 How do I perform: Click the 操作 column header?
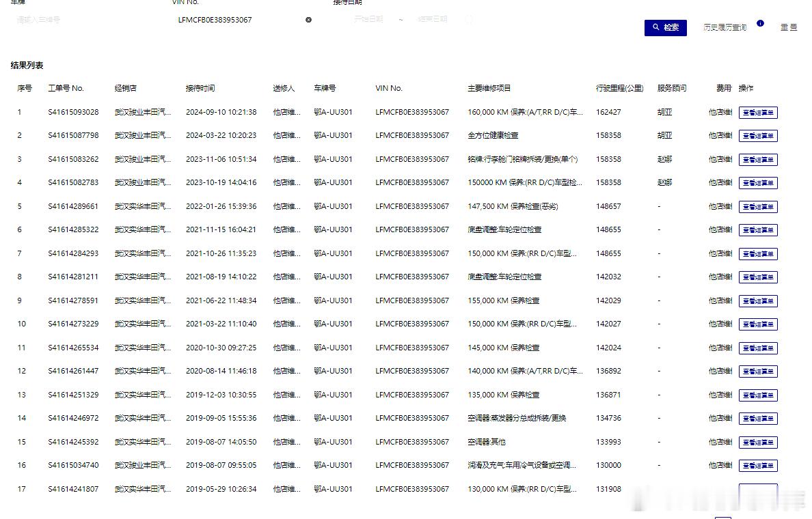click(746, 89)
